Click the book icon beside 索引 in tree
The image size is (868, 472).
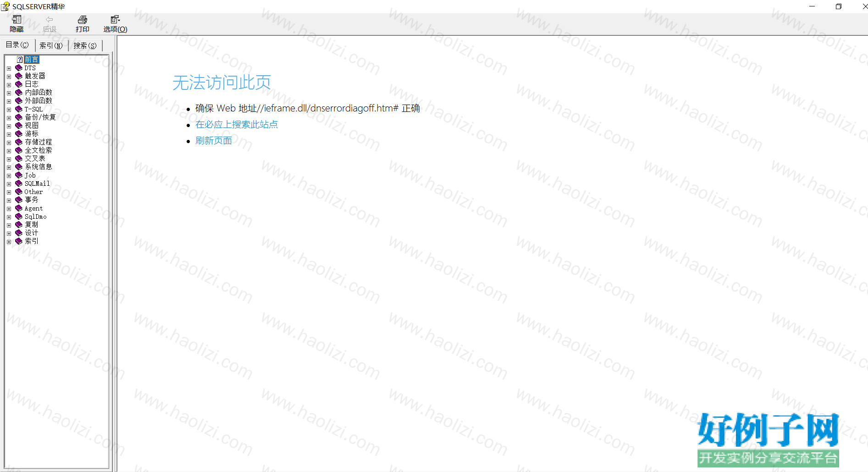pos(19,241)
